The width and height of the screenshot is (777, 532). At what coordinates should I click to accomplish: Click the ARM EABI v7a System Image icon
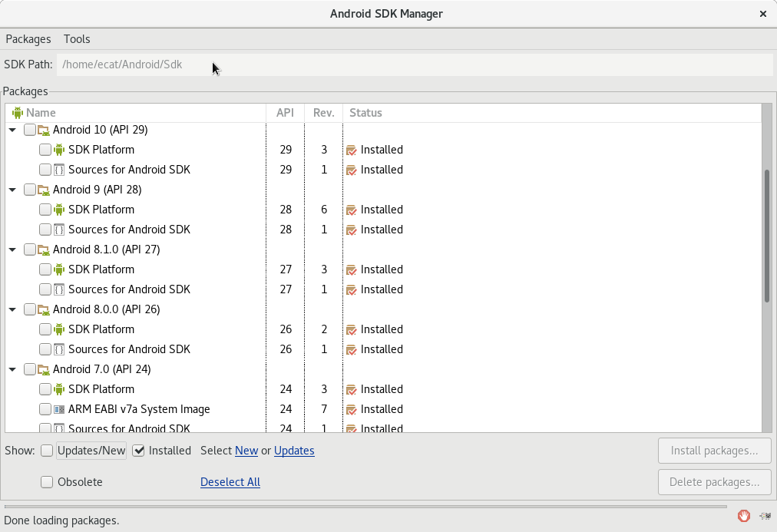[59, 410]
